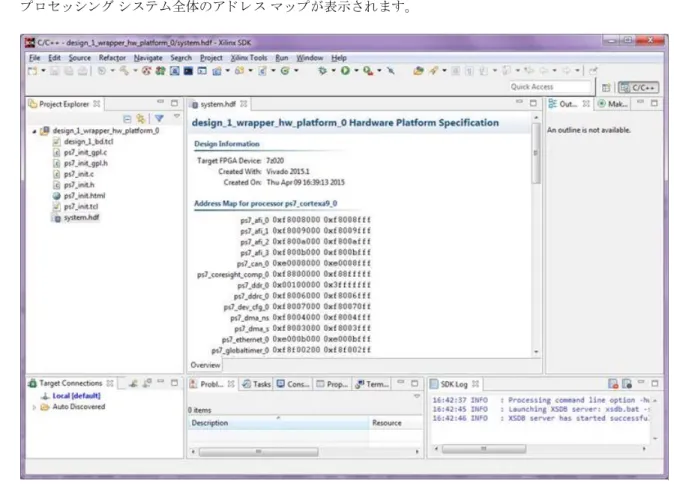This screenshot has width=674, height=484.
Task: Click the green Run toolbar icon
Action: (x=345, y=70)
